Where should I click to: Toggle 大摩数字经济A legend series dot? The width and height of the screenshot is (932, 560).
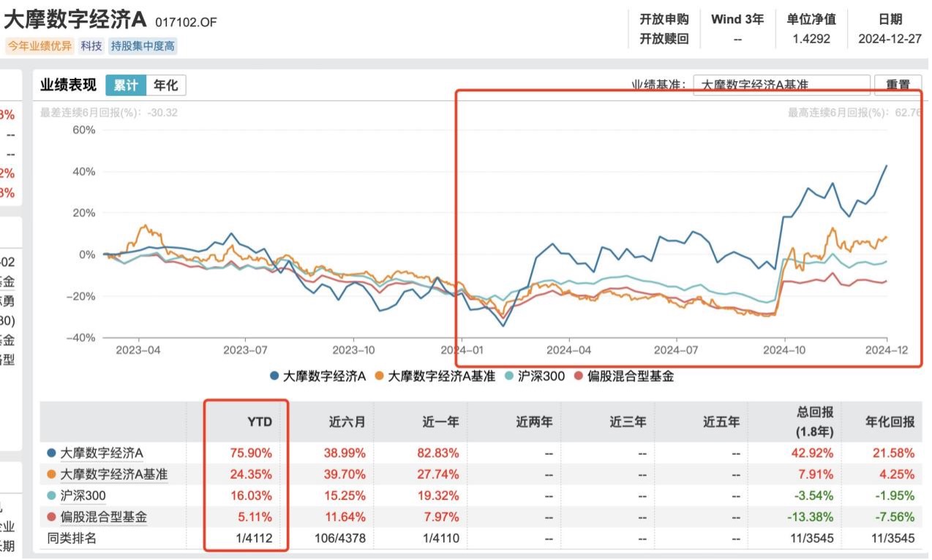tap(274, 377)
